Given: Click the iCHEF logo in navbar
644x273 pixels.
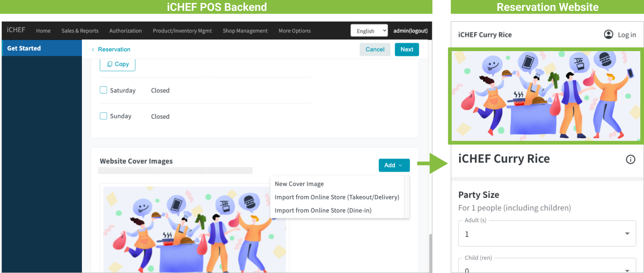Looking at the screenshot, I should tap(16, 30).
